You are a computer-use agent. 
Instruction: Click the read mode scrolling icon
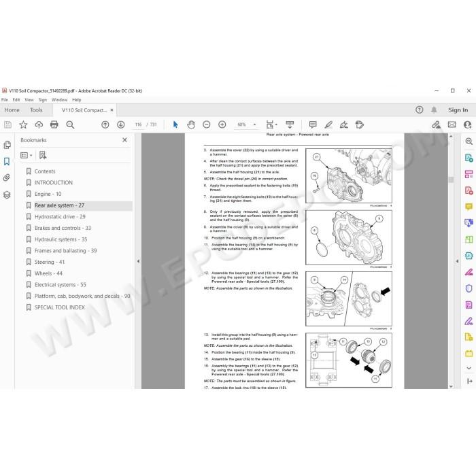(290, 124)
